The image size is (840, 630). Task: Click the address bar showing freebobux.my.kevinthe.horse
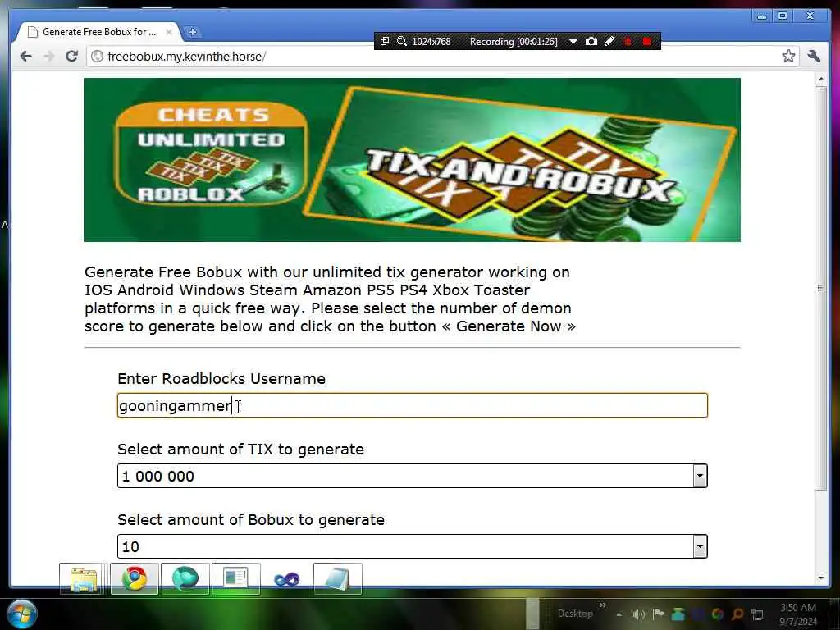click(x=434, y=57)
